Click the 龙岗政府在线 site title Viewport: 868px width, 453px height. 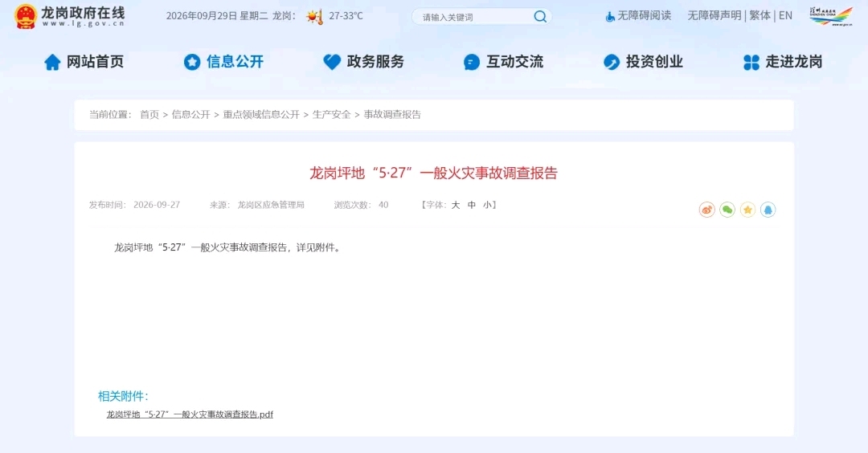click(83, 13)
